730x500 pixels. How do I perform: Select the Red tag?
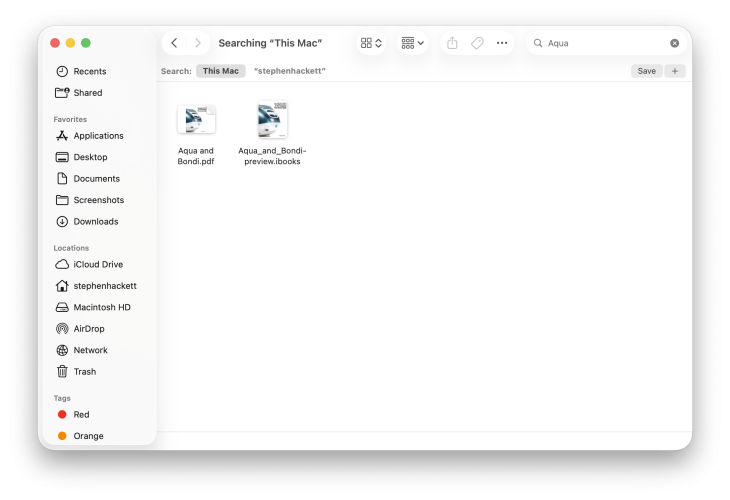81,415
